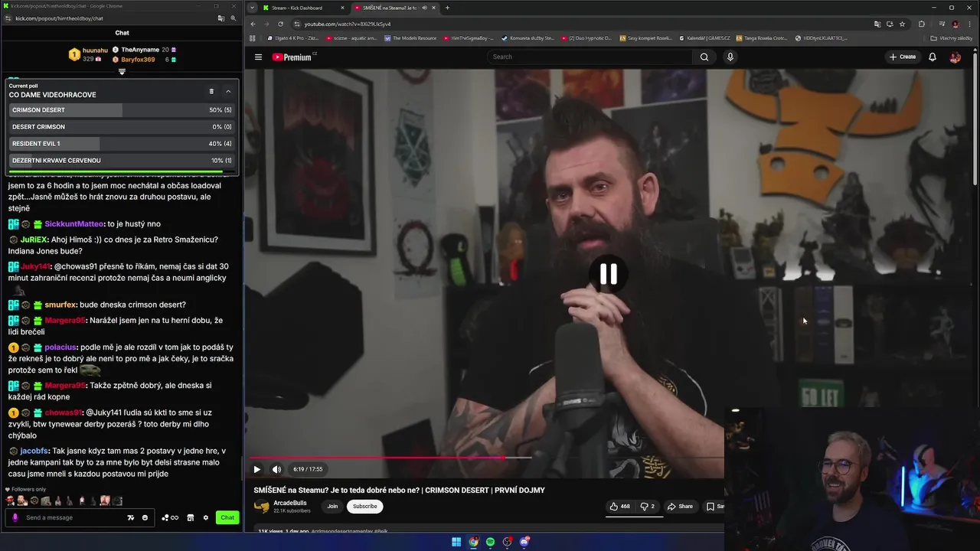
Task: Open Discord from the taskbar
Action: 524,542
